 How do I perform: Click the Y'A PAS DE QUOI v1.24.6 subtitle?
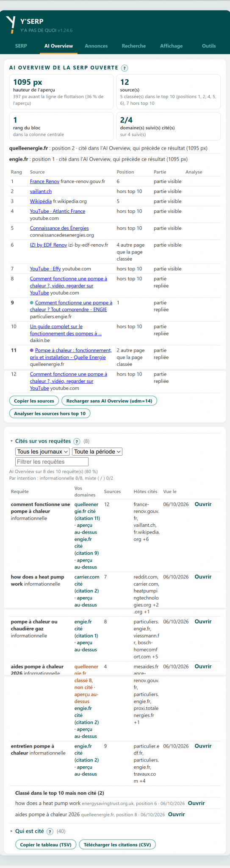[x=46, y=31]
